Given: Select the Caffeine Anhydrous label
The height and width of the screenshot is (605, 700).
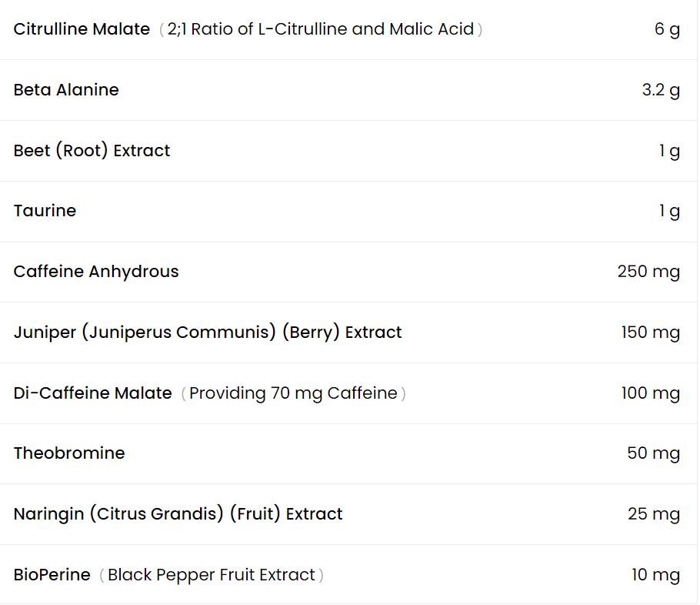Looking at the screenshot, I should 96,272.
